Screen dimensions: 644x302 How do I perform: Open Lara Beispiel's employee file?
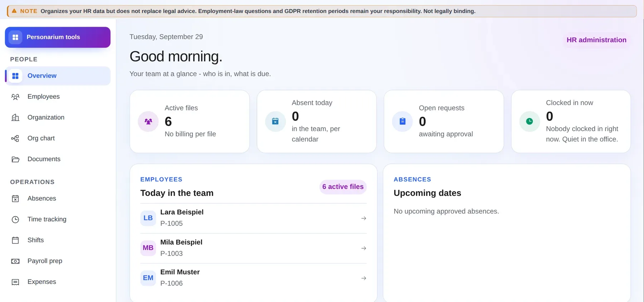253,218
